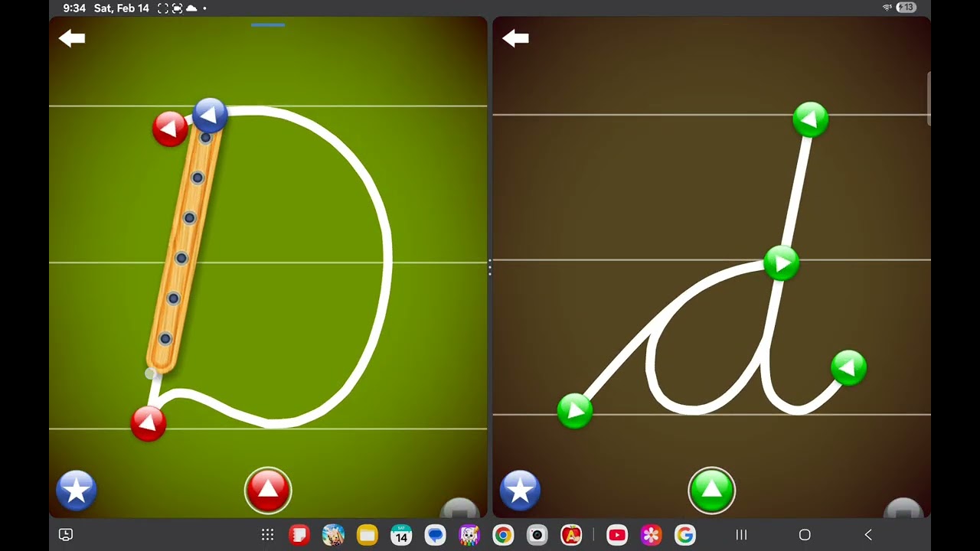
Task: Tap the large green up-arrow button
Action: point(711,490)
